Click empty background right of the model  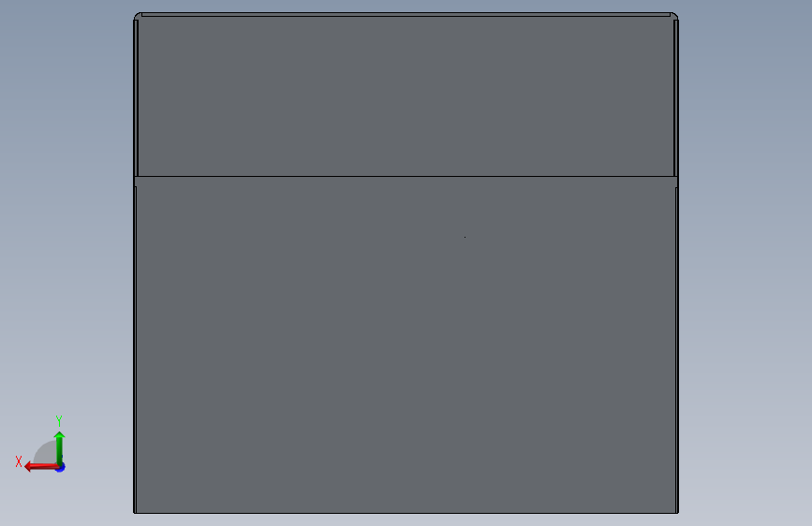[x=745, y=259]
